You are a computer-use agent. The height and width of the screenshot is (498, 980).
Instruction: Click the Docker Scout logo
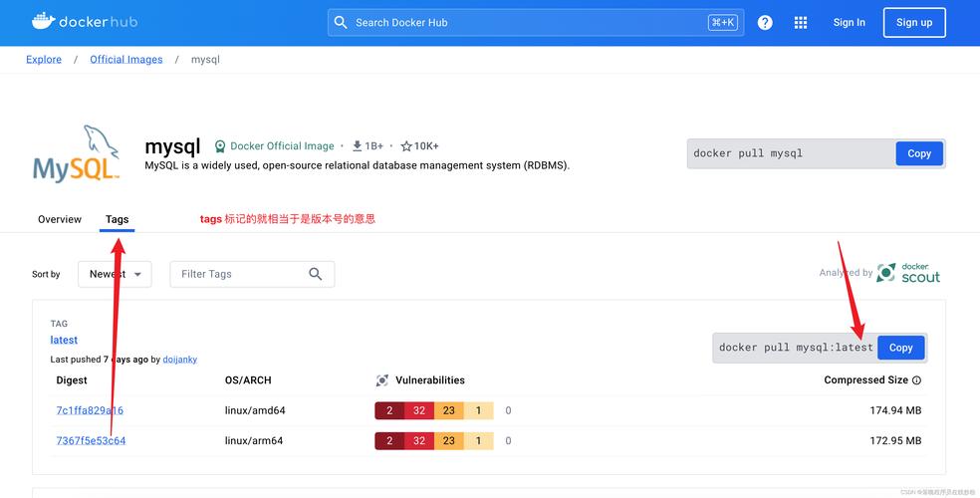click(x=908, y=273)
